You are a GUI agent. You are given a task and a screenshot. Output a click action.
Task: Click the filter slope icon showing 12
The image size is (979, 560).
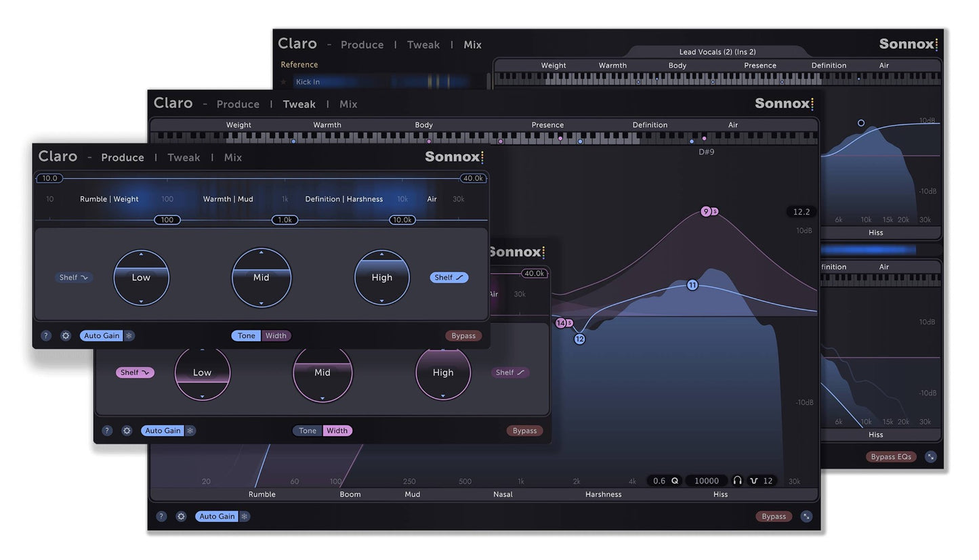click(762, 481)
